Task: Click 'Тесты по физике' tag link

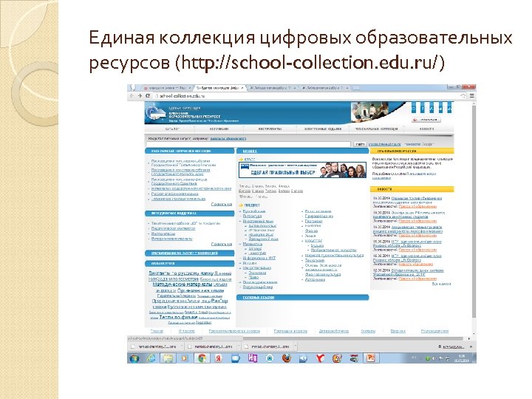Action: pos(178,317)
